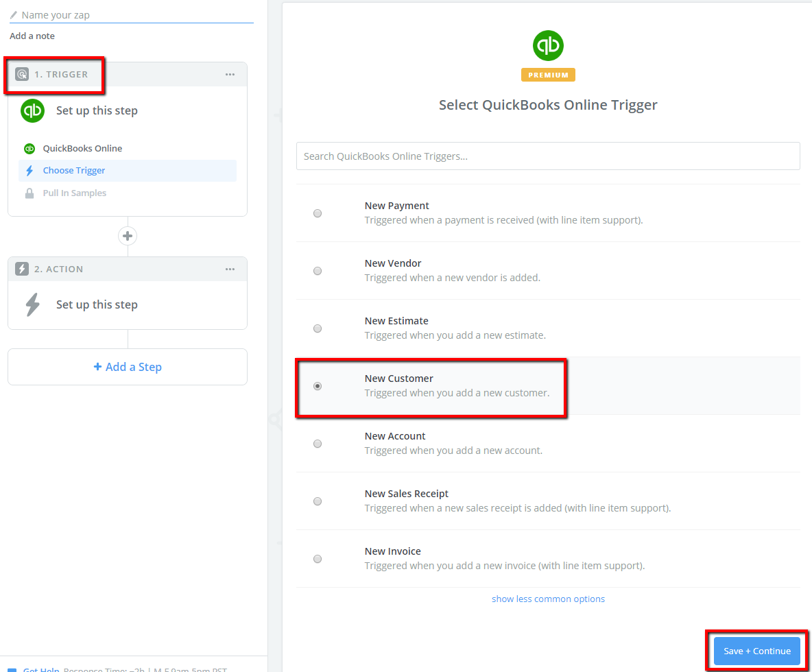Click the New Invoice title text
This screenshot has width=812, height=672.
click(x=392, y=551)
